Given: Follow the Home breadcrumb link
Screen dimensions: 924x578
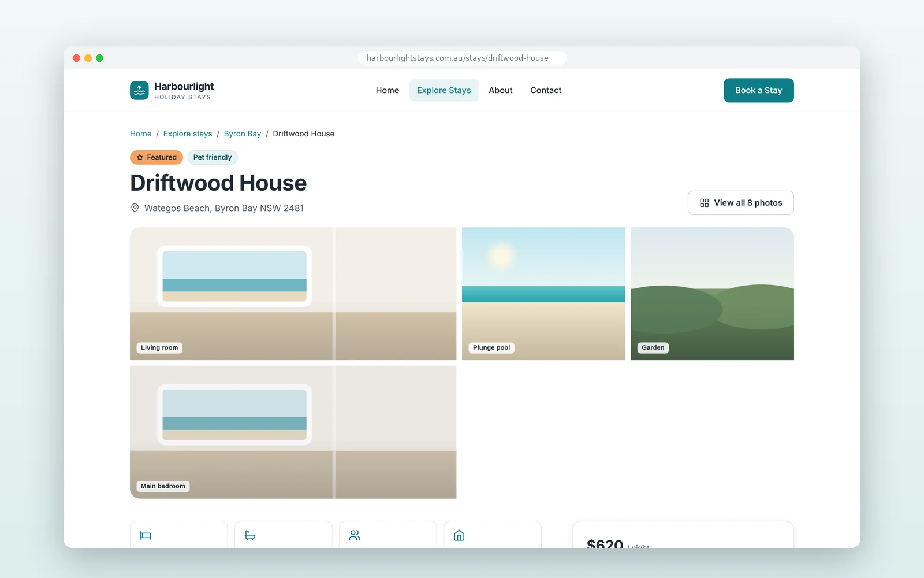Looking at the screenshot, I should pyautogui.click(x=140, y=134).
